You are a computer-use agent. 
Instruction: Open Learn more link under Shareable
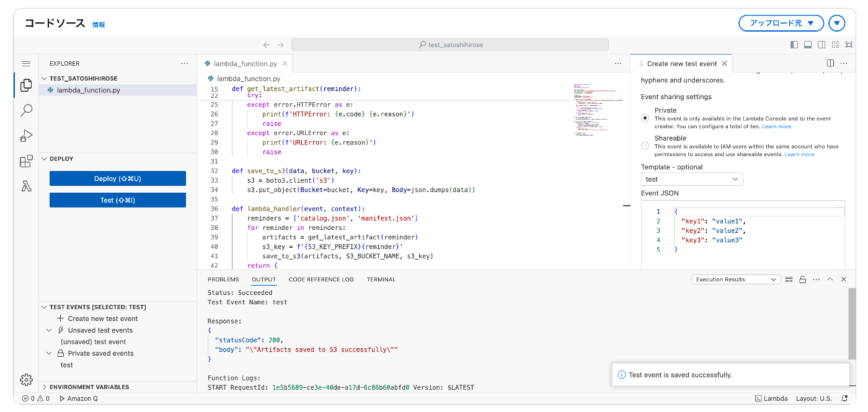[x=799, y=154]
